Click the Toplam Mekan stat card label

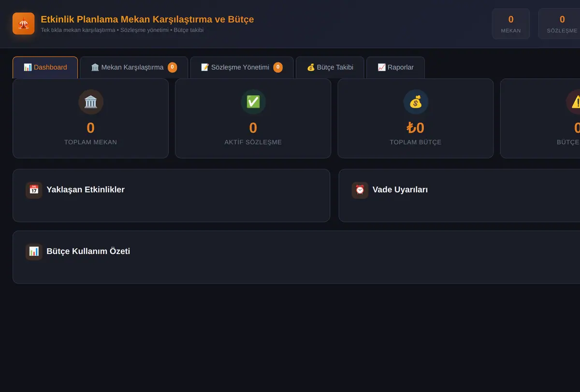(x=90, y=143)
